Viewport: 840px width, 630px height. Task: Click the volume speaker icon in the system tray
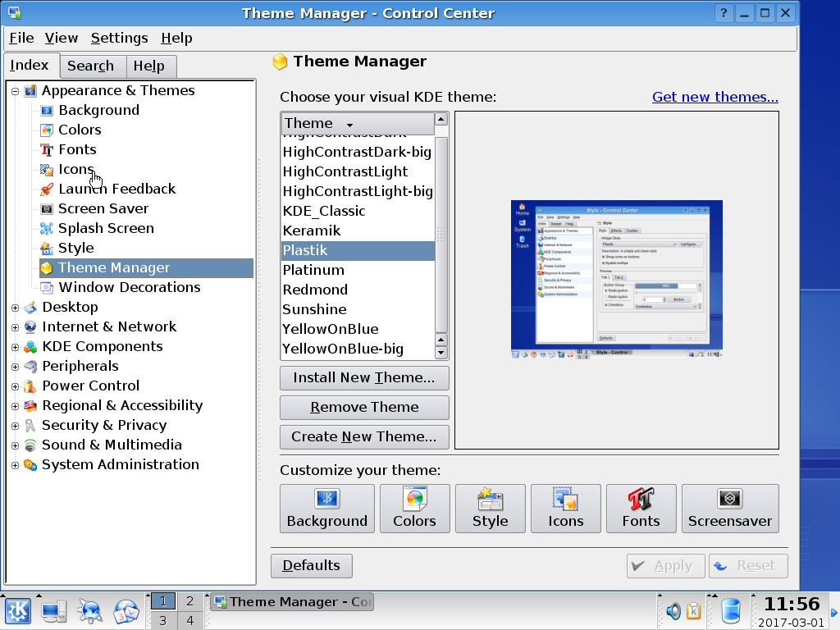pyautogui.click(x=673, y=610)
